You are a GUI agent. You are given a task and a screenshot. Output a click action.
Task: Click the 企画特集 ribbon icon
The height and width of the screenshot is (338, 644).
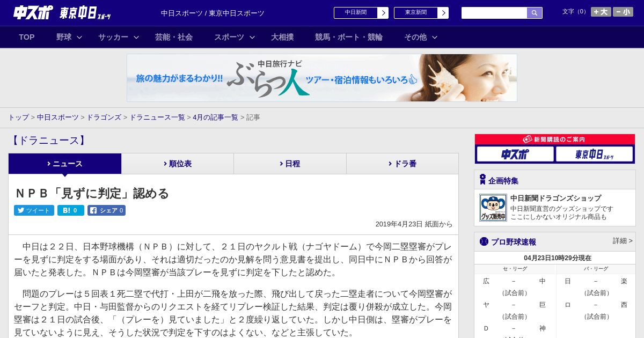pos(482,180)
